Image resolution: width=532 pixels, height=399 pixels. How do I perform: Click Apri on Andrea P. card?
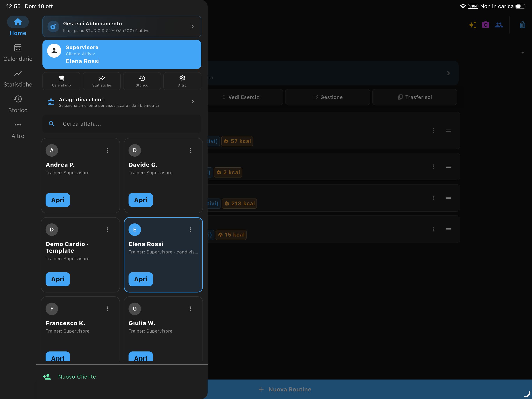58,200
